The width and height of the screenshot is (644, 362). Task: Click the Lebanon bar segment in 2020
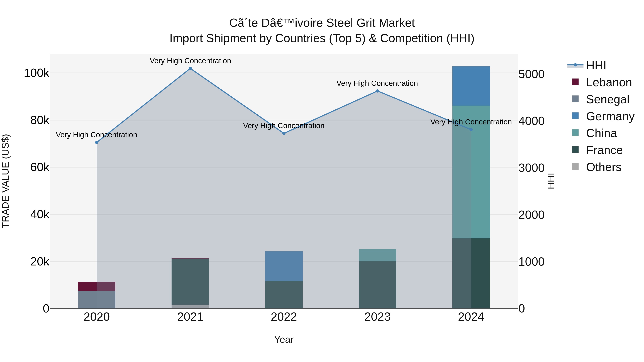97,286
